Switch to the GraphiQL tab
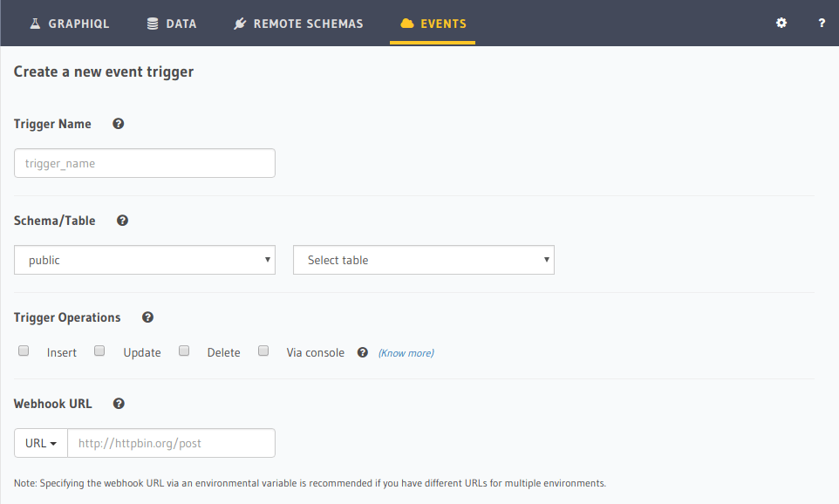Image resolution: width=839 pixels, height=504 pixels. [70, 24]
